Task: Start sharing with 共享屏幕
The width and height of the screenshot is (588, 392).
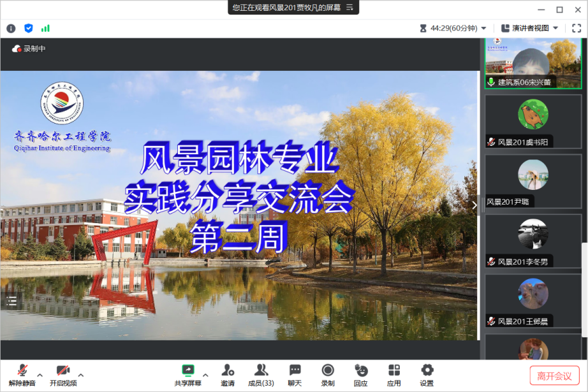Action: click(x=188, y=375)
